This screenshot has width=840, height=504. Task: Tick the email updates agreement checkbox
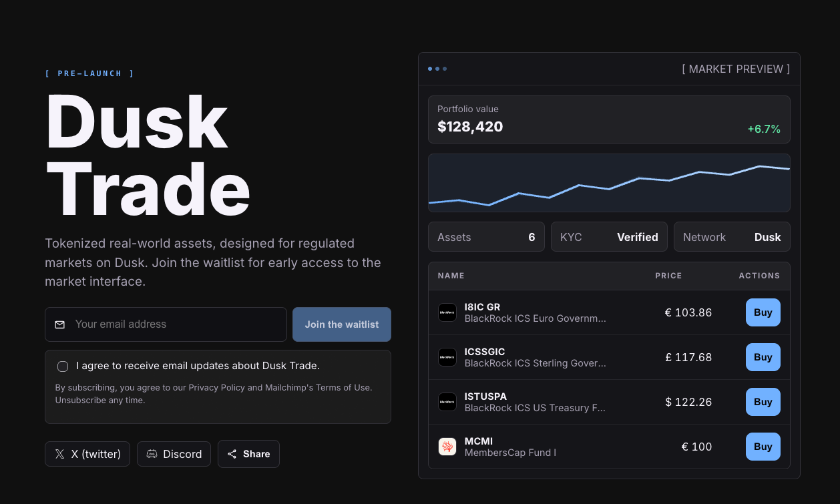click(63, 366)
